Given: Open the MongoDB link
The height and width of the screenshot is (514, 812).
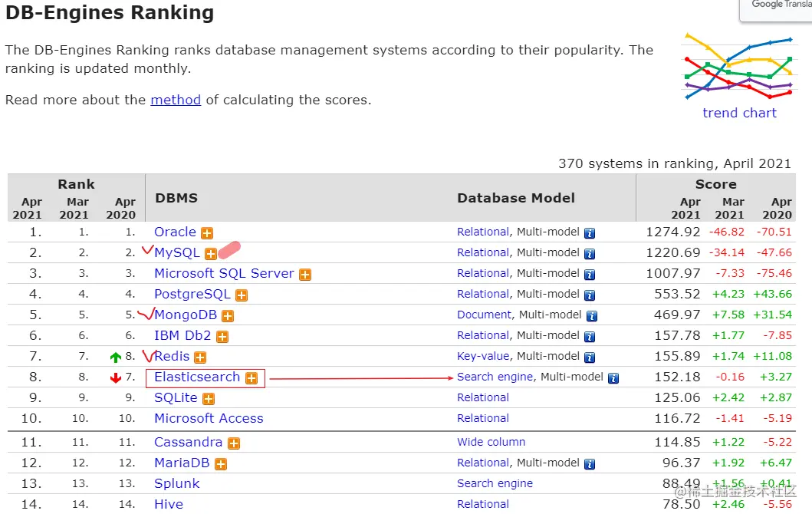Looking at the screenshot, I should point(186,315).
